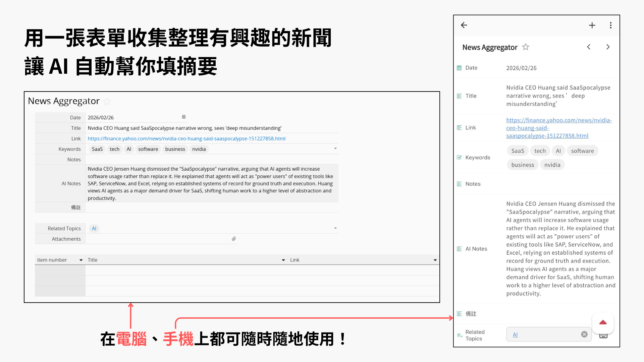Expand the Related Topics dropdown
This screenshot has height=362, width=644.
click(x=335, y=228)
